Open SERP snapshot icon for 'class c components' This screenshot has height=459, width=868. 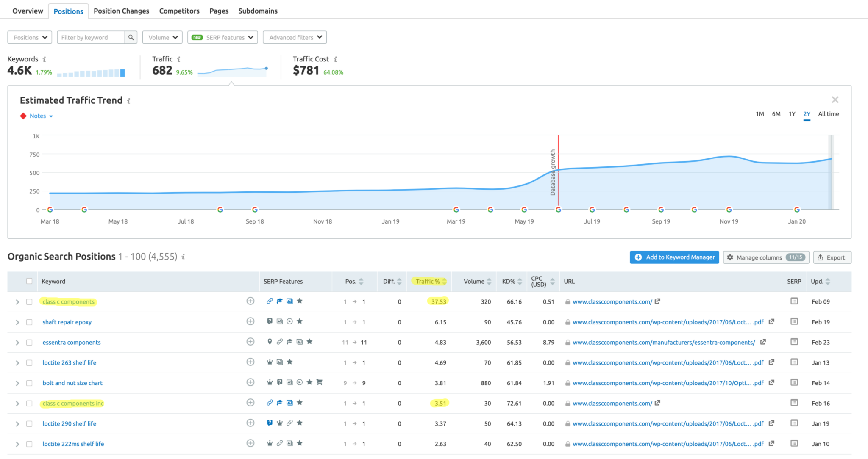(x=794, y=301)
